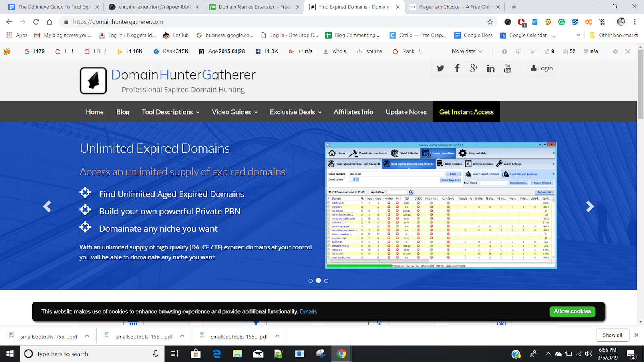This screenshot has height=362, width=644.
Task: Open a new browser tab
Action: click(x=514, y=7)
